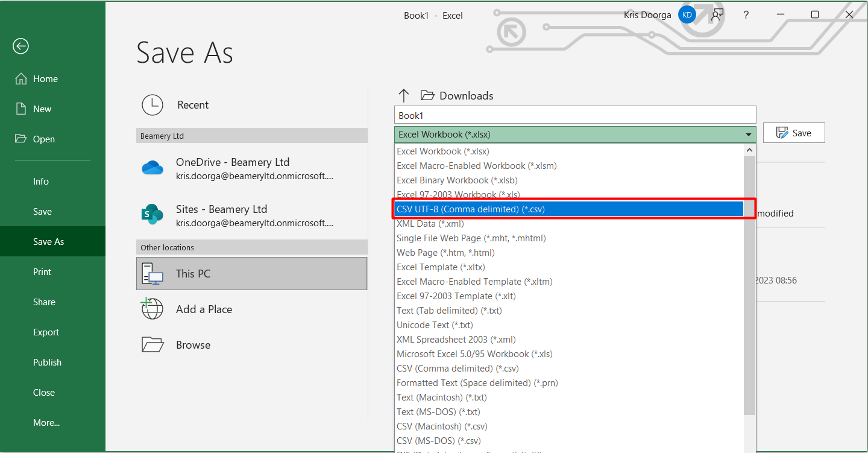Click the Downloads folder icon
Image resolution: width=868 pixels, height=453 pixels.
[427, 95]
